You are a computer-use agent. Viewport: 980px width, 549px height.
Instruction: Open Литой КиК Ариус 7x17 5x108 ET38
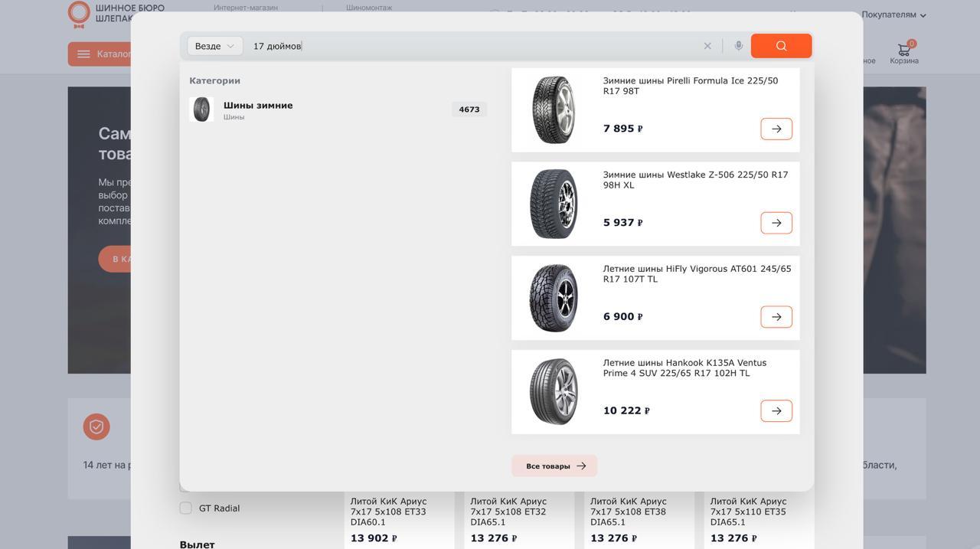629,511
